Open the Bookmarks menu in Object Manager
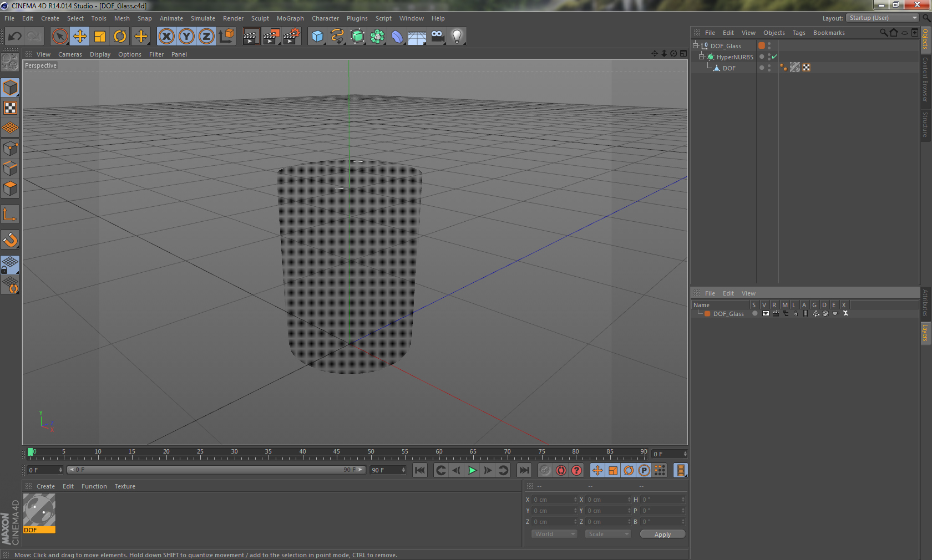 tap(829, 33)
